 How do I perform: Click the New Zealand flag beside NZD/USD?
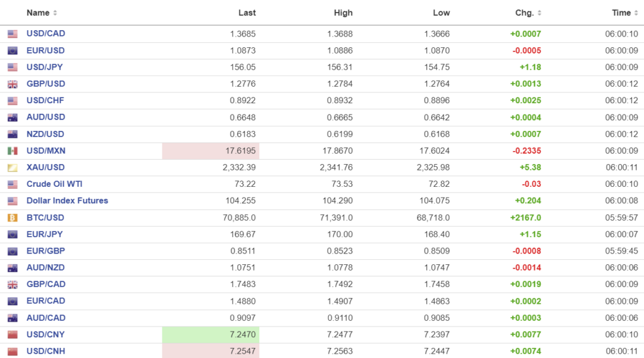pyautogui.click(x=13, y=134)
